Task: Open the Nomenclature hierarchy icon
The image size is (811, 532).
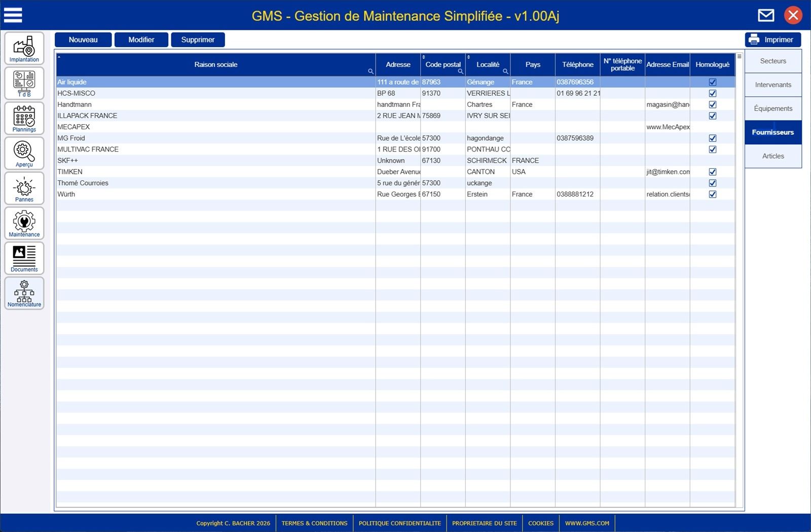Action: [24, 293]
